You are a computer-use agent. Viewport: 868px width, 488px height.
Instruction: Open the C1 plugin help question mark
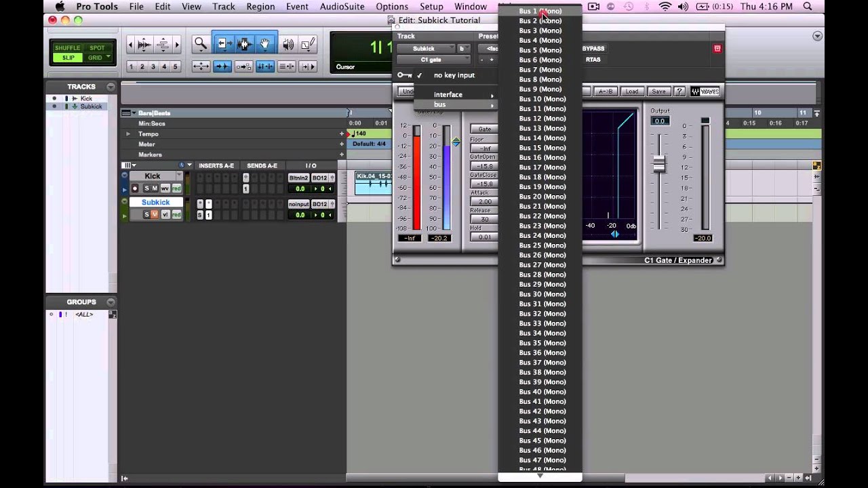679,91
